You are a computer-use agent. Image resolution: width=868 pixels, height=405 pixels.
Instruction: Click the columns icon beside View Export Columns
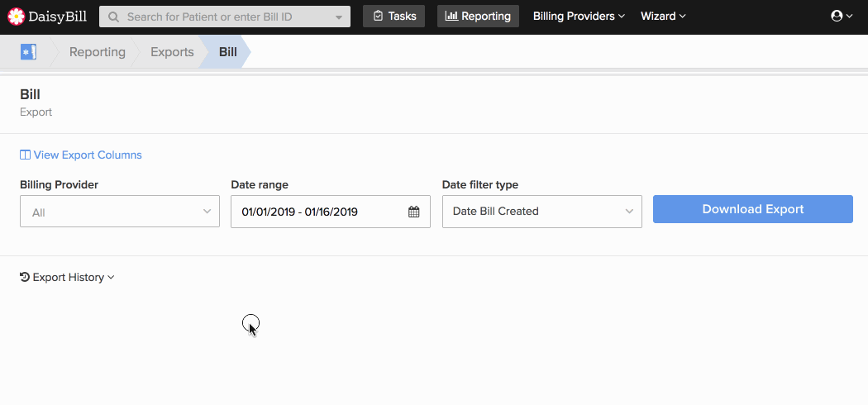click(25, 155)
